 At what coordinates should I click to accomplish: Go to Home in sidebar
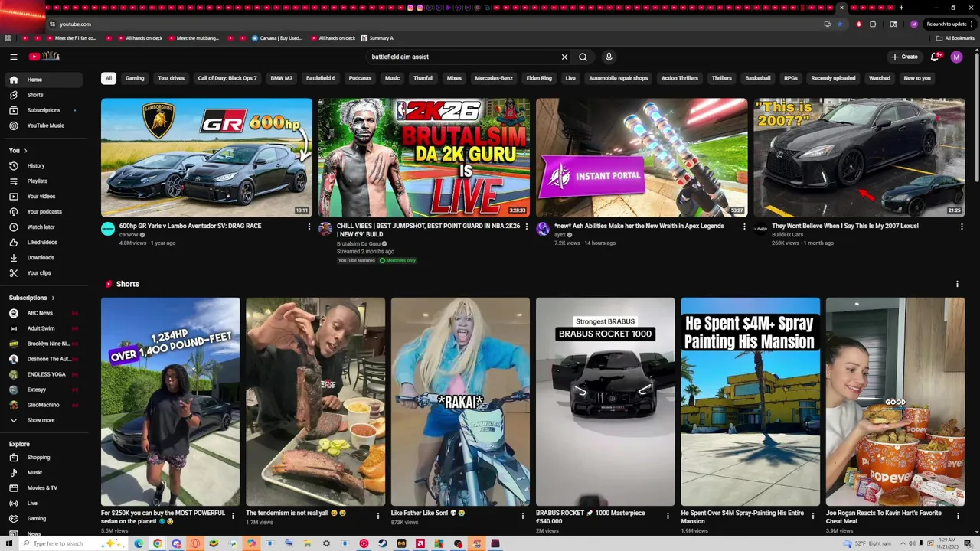pyautogui.click(x=43, y=80)
